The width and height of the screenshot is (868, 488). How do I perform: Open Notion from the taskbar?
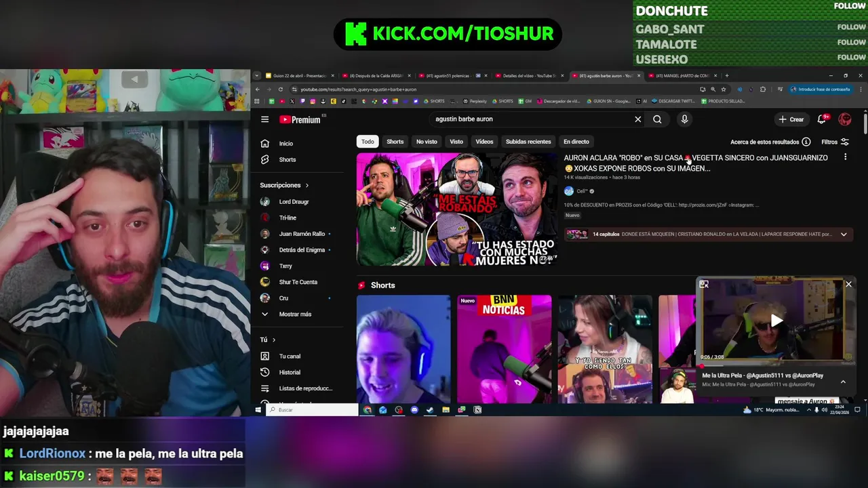point(477,410)
